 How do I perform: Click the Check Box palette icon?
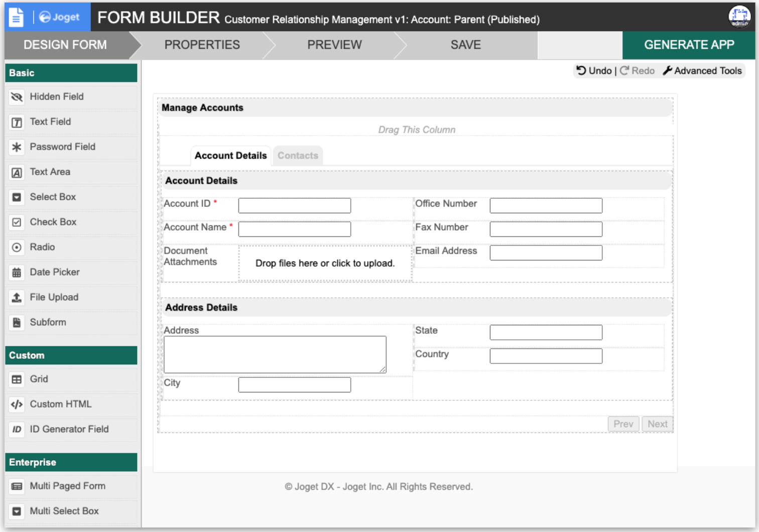17,222
